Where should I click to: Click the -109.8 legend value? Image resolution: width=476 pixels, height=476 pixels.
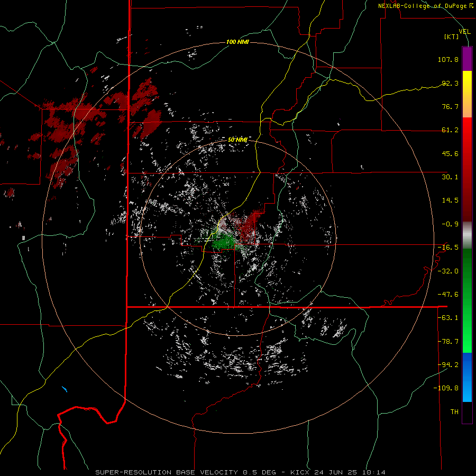(446, 388)
